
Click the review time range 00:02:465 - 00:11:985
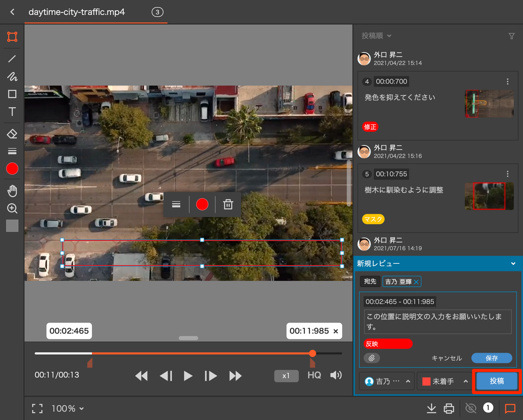(x=400, y=302)
